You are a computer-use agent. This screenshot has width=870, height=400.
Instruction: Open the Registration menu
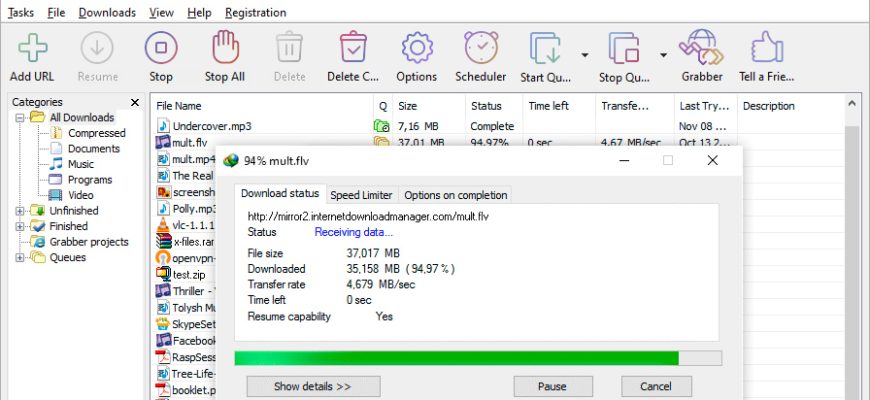coord(256,12)
